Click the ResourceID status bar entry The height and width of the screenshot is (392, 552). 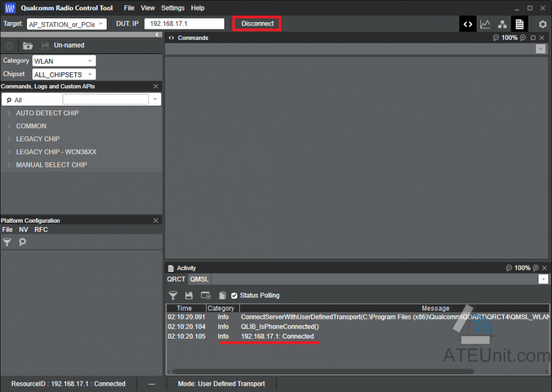point(68,384)
